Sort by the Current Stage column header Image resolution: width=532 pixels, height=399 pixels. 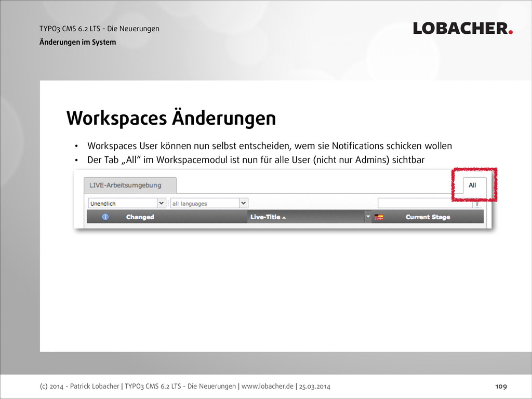[428, 217]
